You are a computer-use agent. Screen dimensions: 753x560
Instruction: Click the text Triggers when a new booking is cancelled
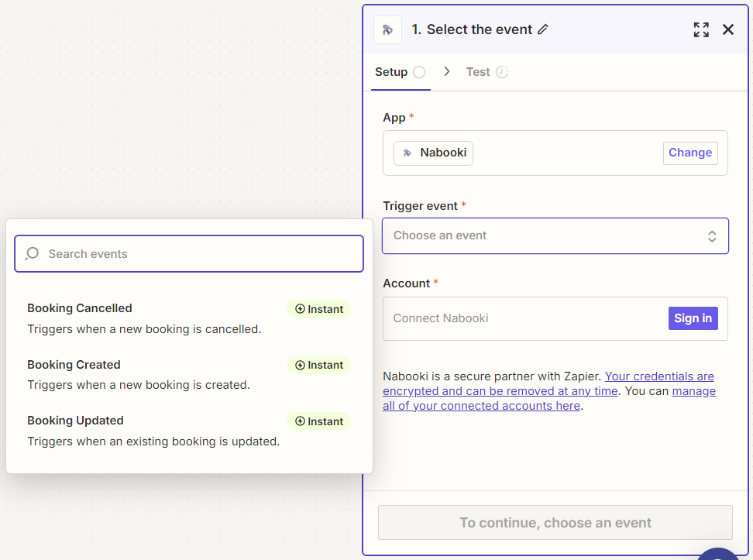click(144, 329)
